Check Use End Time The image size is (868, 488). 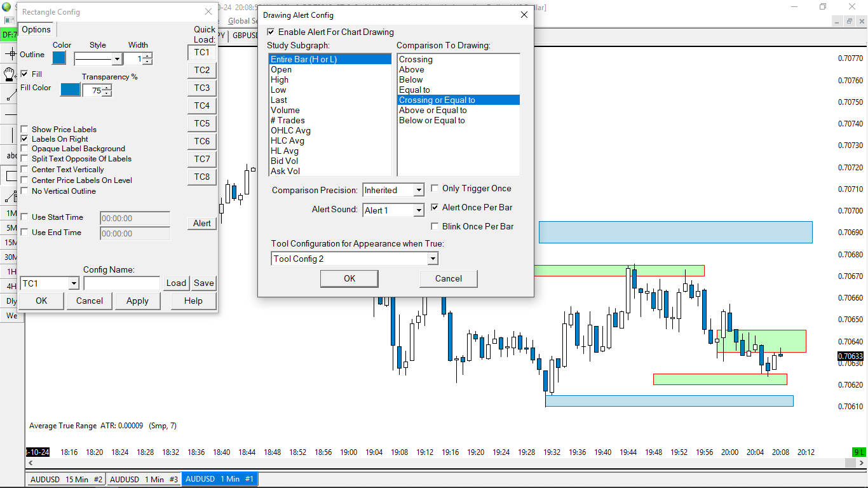pos(25,233)
